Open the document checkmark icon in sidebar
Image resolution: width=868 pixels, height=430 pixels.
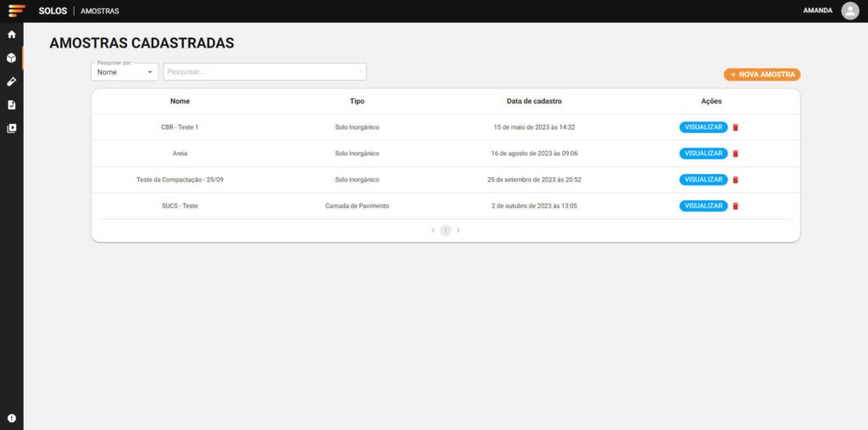pos(12,105)
